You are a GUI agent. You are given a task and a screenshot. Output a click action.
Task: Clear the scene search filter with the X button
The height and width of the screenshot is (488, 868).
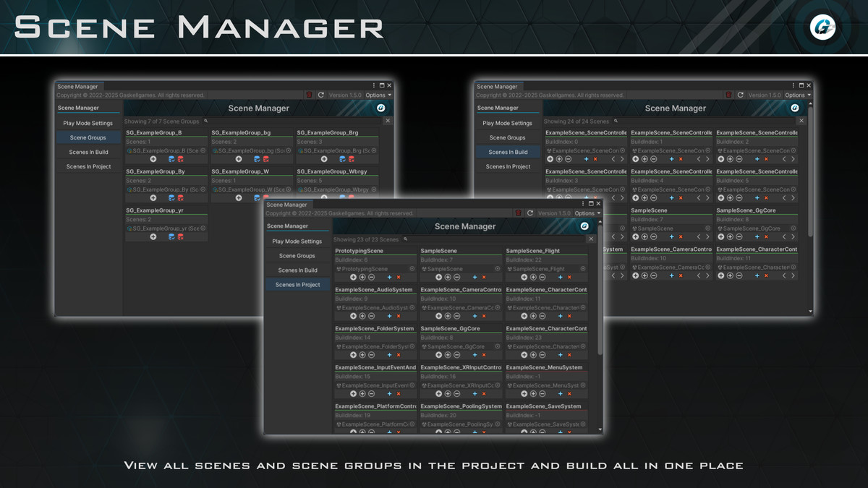pyautogui.click(x=592, y=238)
